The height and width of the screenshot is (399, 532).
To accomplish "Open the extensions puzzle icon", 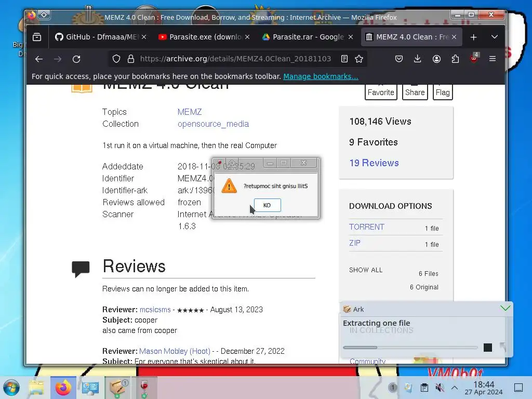I will (x=455, y=59).
